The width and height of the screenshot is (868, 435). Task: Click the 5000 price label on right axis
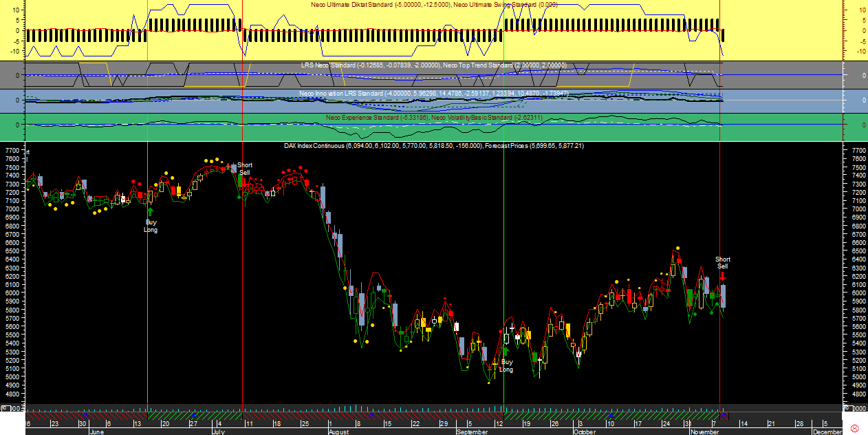(x=858, y=378)
